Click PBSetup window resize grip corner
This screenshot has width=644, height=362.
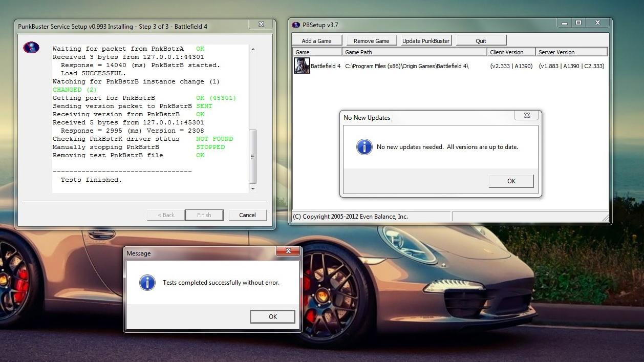605,218
